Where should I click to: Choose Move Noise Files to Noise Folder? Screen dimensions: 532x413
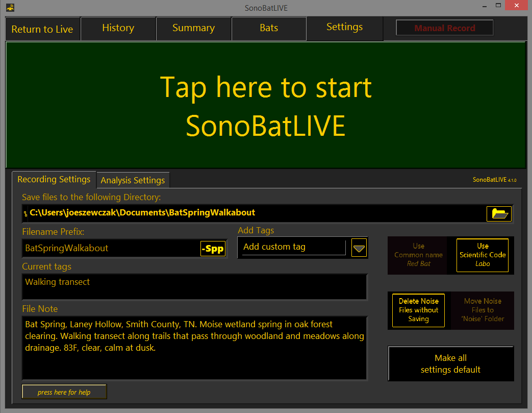[x=482, y=310]
